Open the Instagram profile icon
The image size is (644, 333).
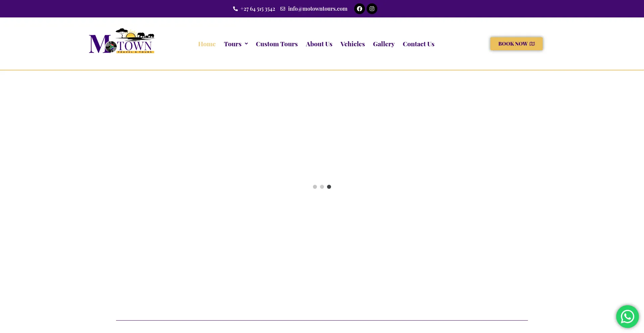(372, 9)
